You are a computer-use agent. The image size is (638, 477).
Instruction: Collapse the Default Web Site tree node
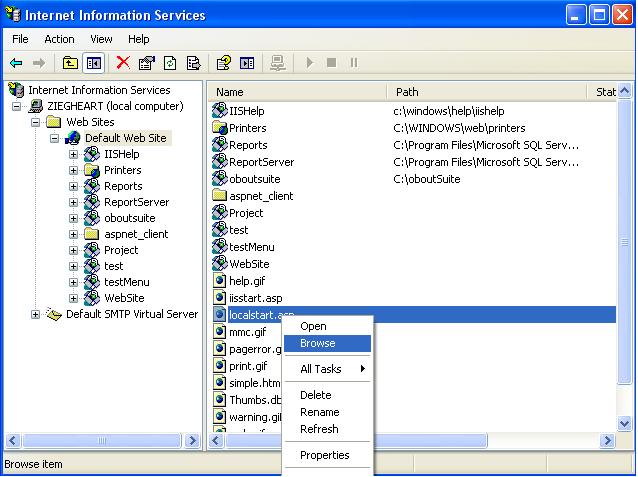tap(55, 138)
